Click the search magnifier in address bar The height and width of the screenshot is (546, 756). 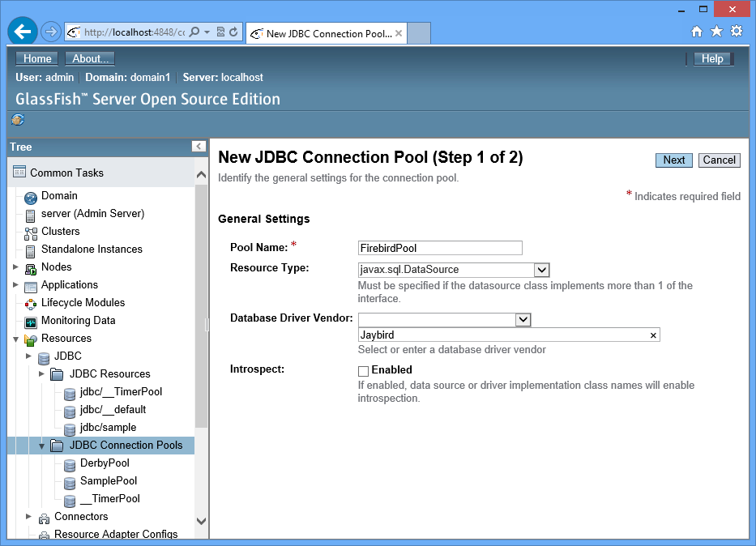click(x=194, y=32)
